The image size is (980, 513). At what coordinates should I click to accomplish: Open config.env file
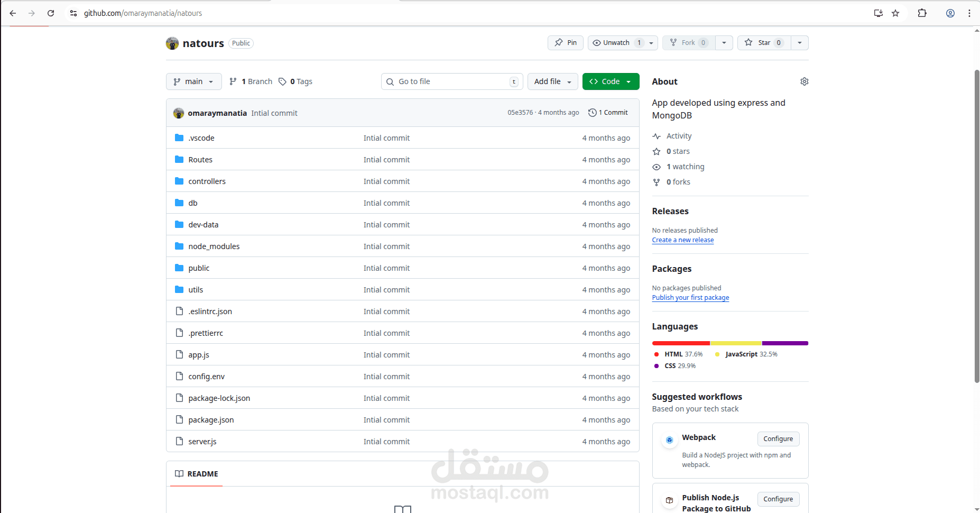pos(206,377)
